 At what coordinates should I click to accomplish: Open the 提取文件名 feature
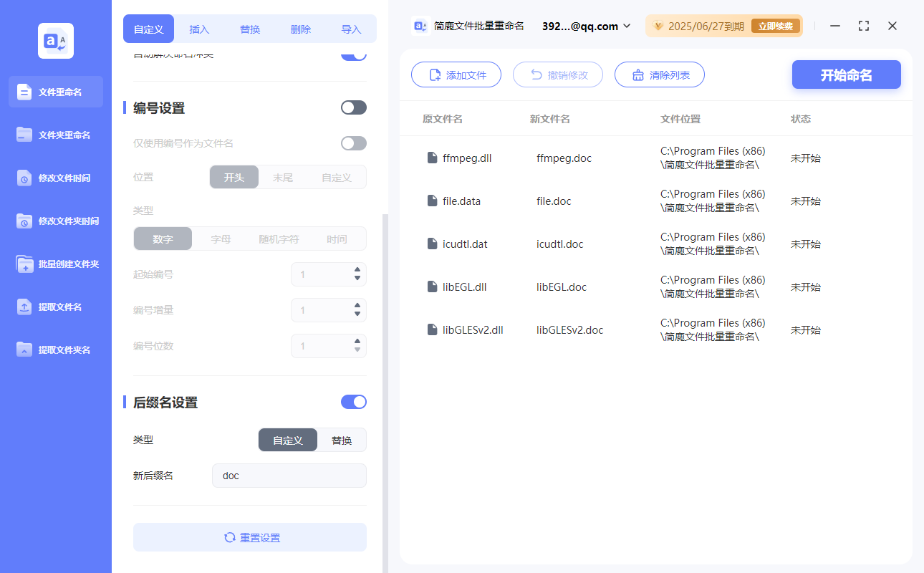pyautogui.click(x=55, y=307)
